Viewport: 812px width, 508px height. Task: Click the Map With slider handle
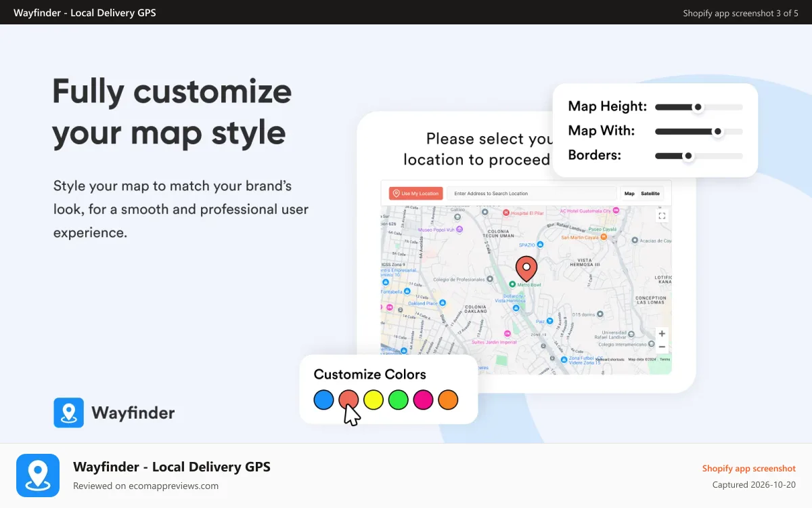[718, 131]
